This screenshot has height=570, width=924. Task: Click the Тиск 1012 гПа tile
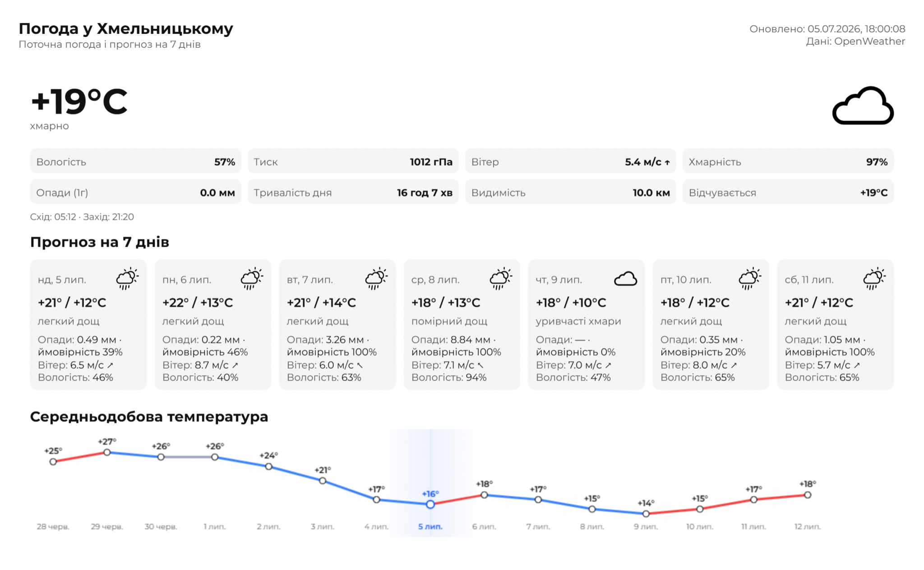point(353,161)
